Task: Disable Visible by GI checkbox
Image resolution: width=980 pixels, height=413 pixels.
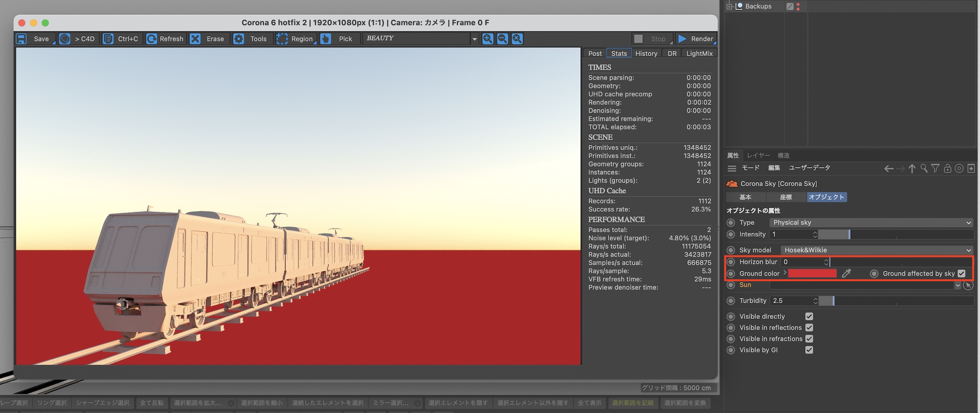Action: pyautogui.click(x=809, y=350)
